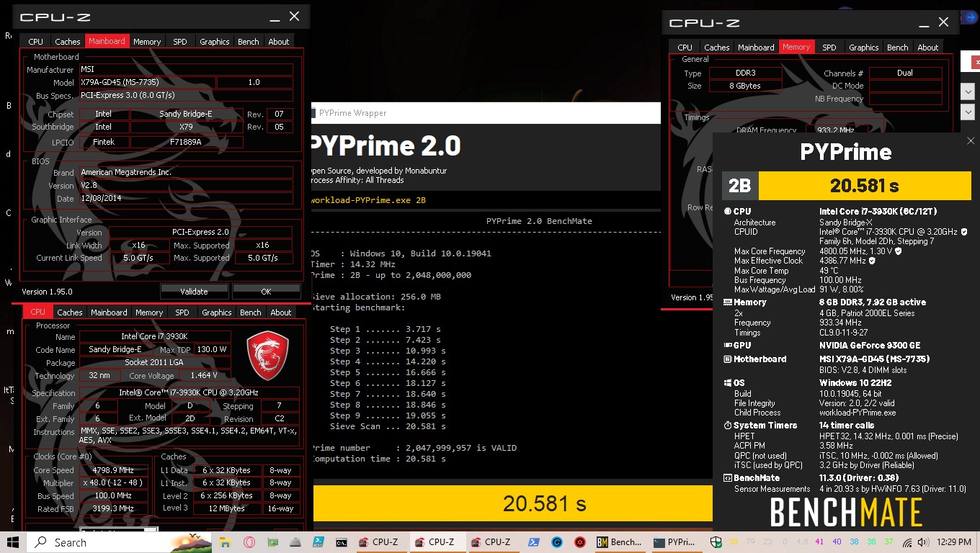Screen dimensions: 980x553
Task: Select Caches tab in the bottom-left CPU-Z window
Action: click(70, 313)
